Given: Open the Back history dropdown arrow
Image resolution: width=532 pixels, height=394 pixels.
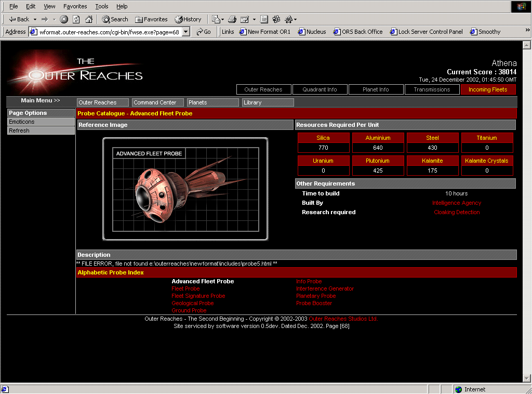Looking at the screenshot, I should [35, 19].
